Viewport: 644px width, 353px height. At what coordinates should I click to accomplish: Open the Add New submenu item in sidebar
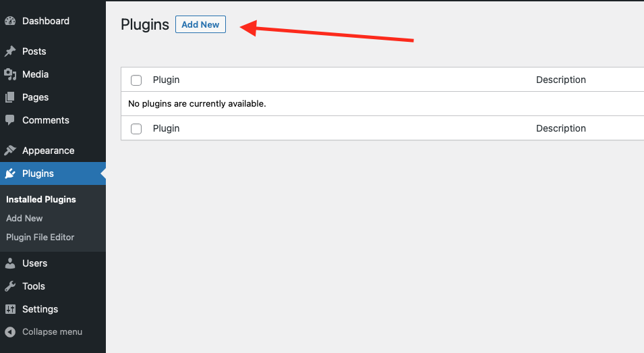coord(24,218)
